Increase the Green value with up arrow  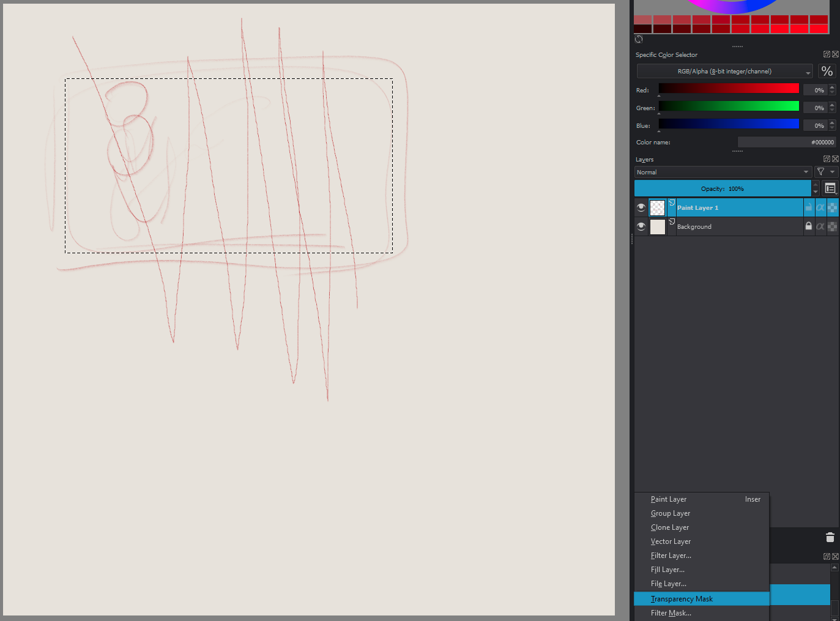832,105
